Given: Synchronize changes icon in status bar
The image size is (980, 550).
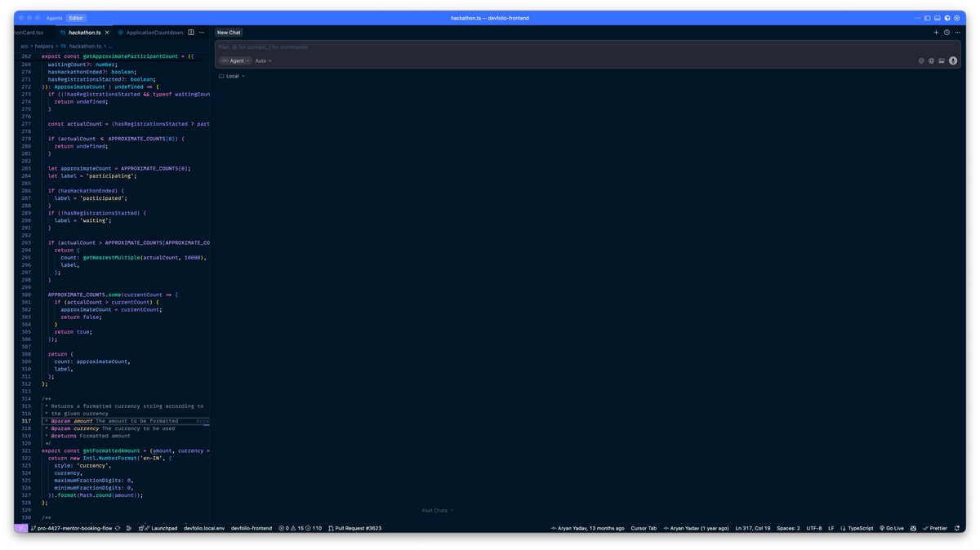Looking at the screenshot, I should [x=118, y=528].
